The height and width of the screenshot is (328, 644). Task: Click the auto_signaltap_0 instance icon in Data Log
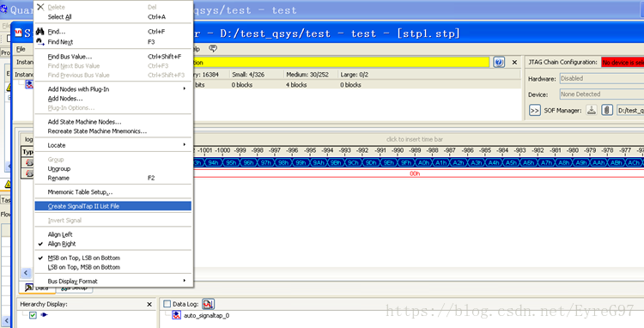pos(176,315)
